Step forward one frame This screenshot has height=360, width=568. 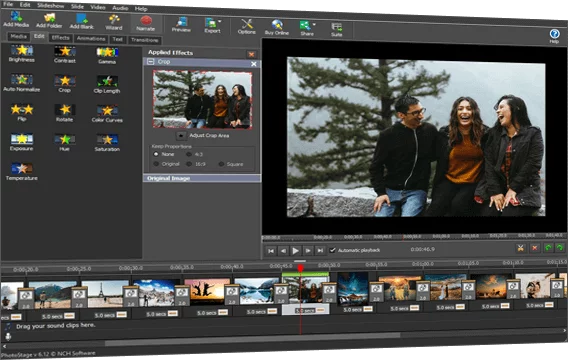click(x=308, y=250)
